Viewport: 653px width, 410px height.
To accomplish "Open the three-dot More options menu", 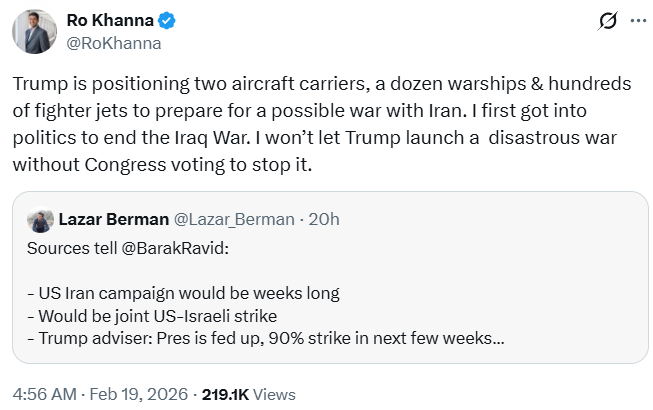I will [636, 21].
